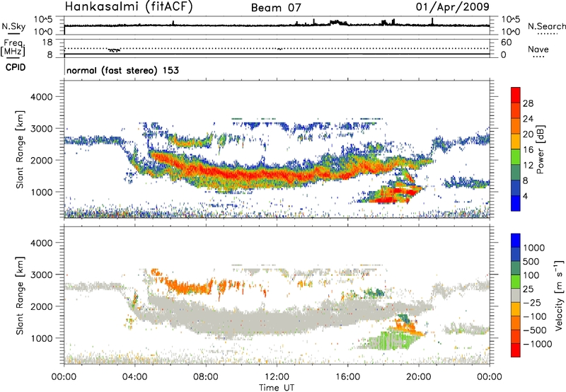
Task: Click the date '01/Apr/2009'
Action: [x=453, y=6]
